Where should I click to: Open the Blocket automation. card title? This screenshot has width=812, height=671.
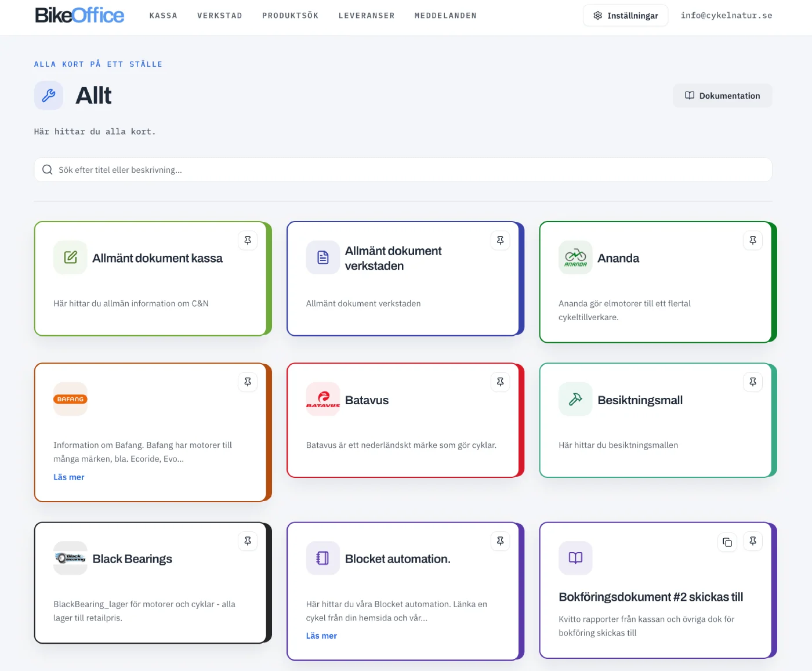(398, 559)
